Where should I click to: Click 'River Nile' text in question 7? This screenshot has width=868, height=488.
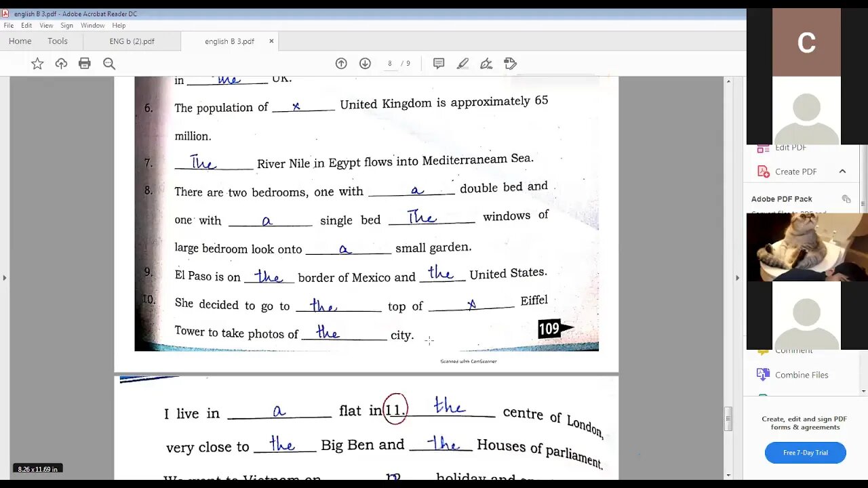283,163
